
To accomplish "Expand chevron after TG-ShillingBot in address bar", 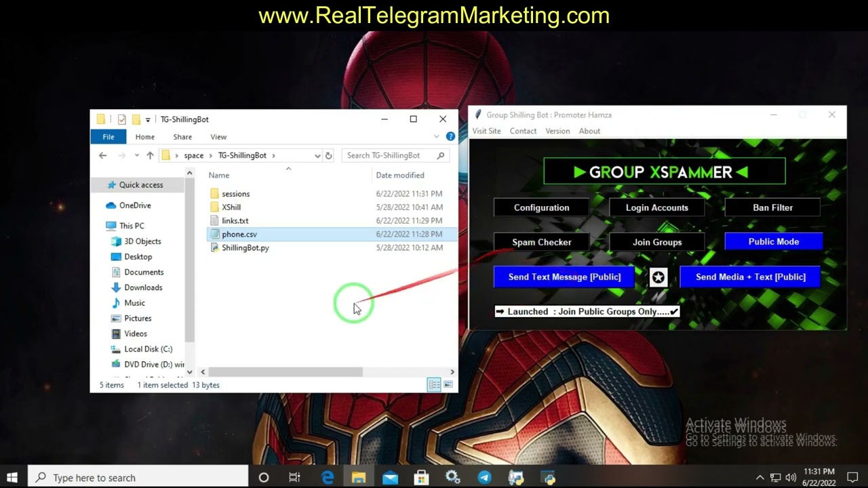I will click(274, 155).
